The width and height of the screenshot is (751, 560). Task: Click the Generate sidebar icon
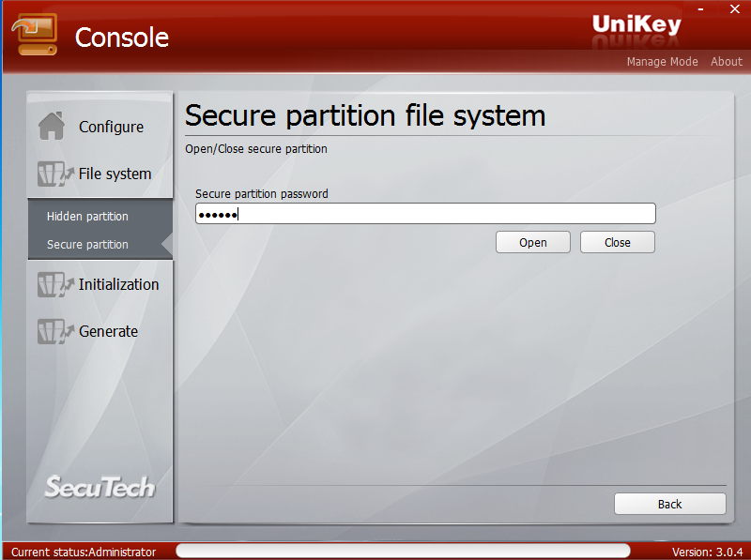pyautogui.click(x=55, y=331)
